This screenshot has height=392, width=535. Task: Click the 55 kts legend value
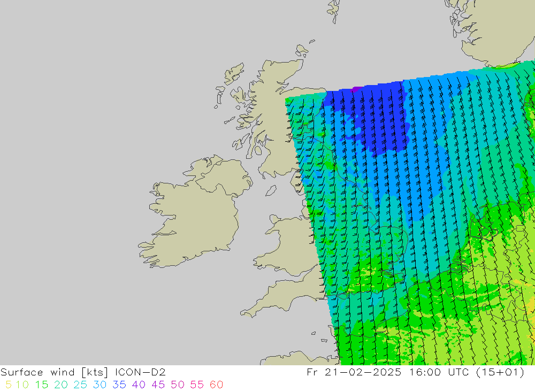(197, 385)
